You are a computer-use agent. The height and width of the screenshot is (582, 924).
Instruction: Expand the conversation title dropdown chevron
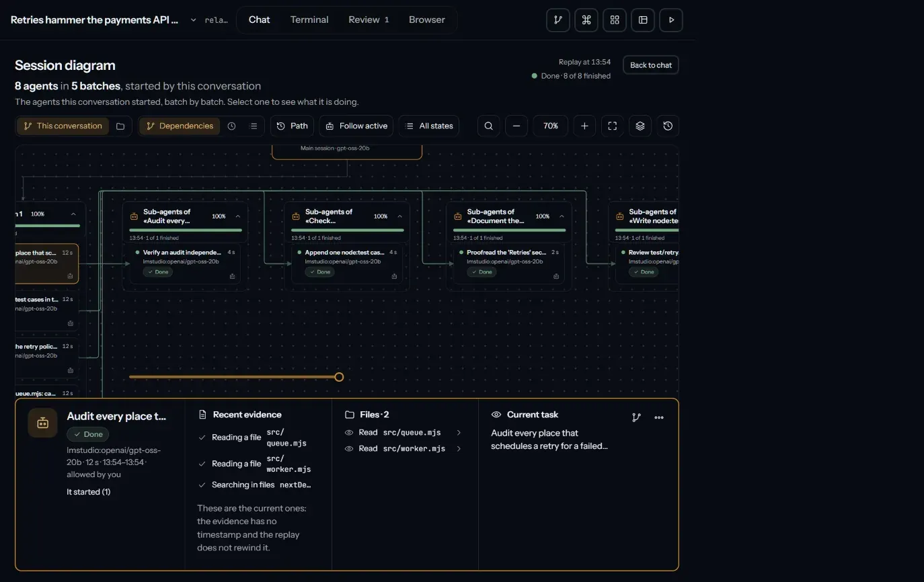coord(193,20)
